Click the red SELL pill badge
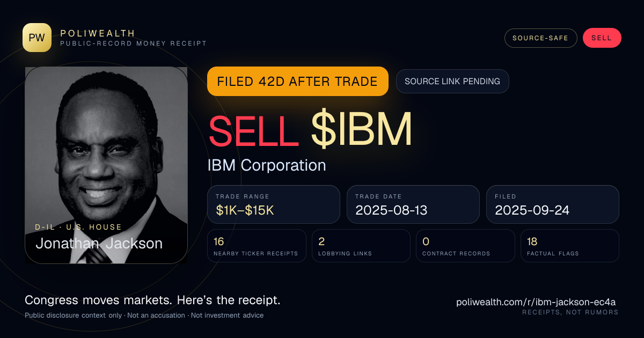The width and height of the screenshot is (644, 338). (602, 38)
